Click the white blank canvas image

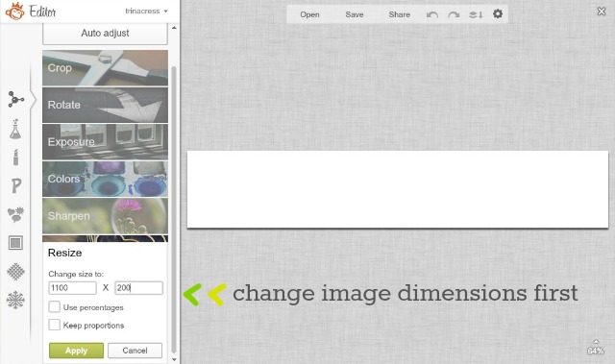point(398,189)
